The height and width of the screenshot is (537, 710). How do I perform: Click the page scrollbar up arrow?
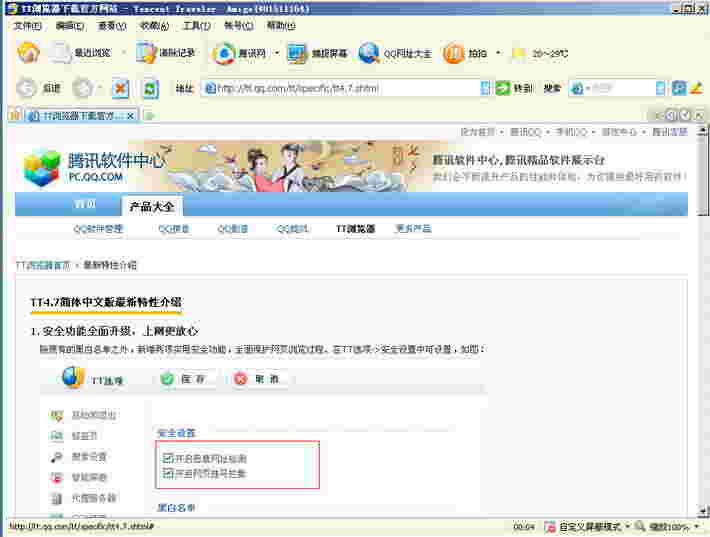point(702,132)
